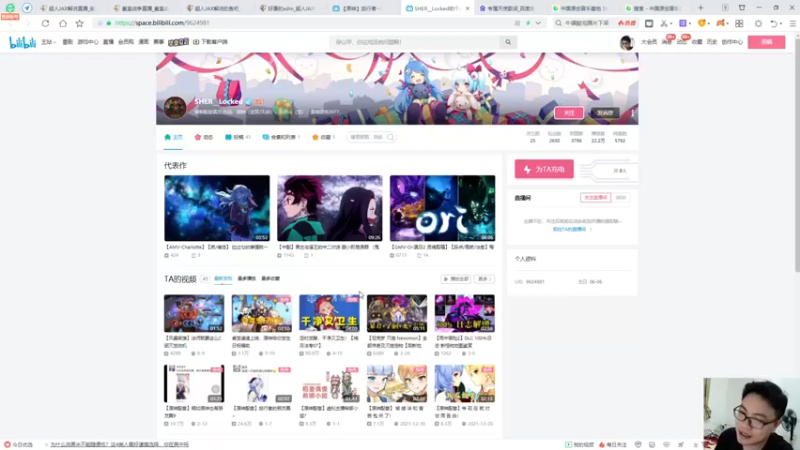Expand the 主站 dropdown in bilibili nav
This screenshot has height=450, width=800.
tap(48, 42)
